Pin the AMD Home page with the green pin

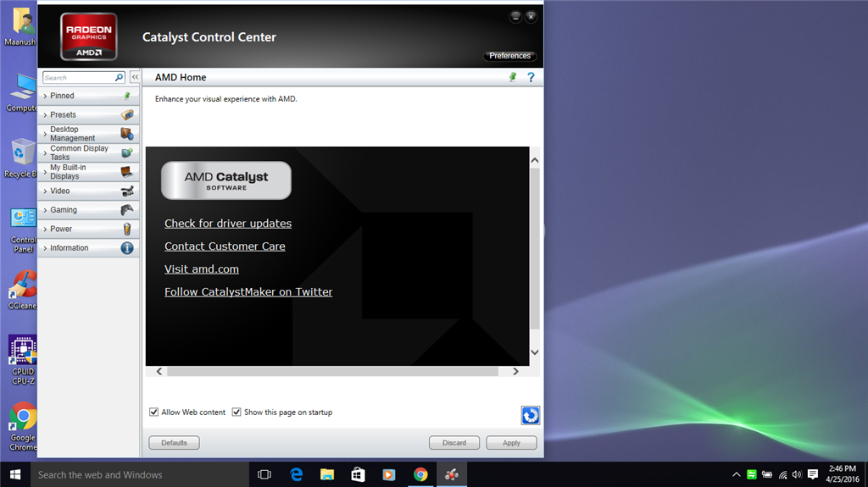click(513, 77)
